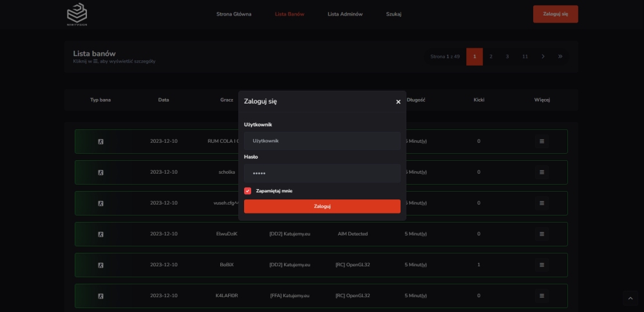The width and height of the screenshot is (644, 312).
Task: Click ban type icon in BoBiX row
Action: [100, 265]
